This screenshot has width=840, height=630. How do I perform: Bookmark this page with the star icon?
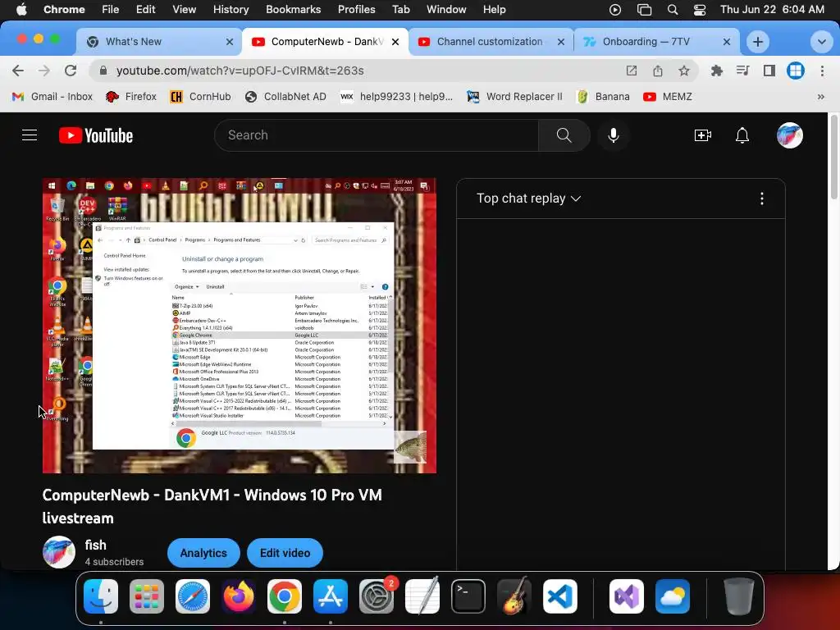point(684,71)
